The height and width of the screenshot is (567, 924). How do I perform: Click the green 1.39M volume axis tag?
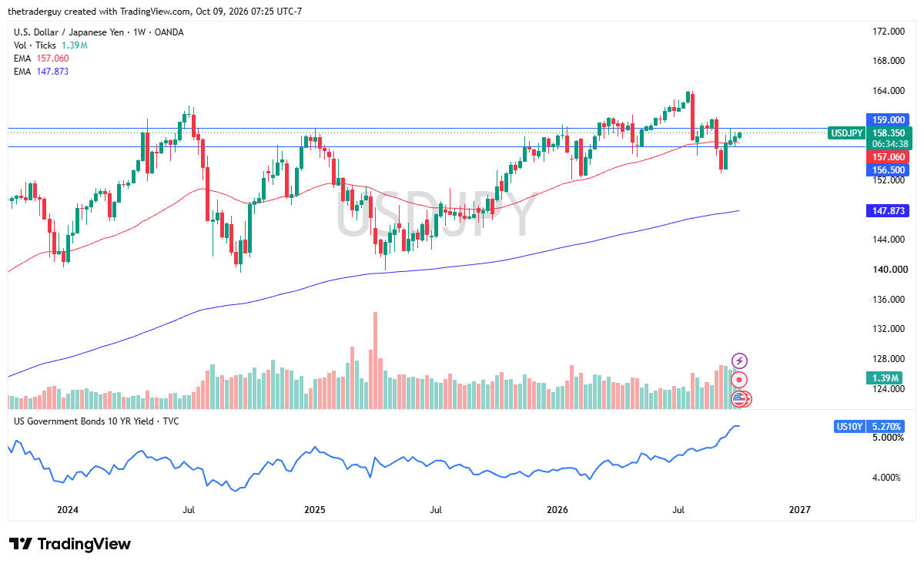(888, 377)
